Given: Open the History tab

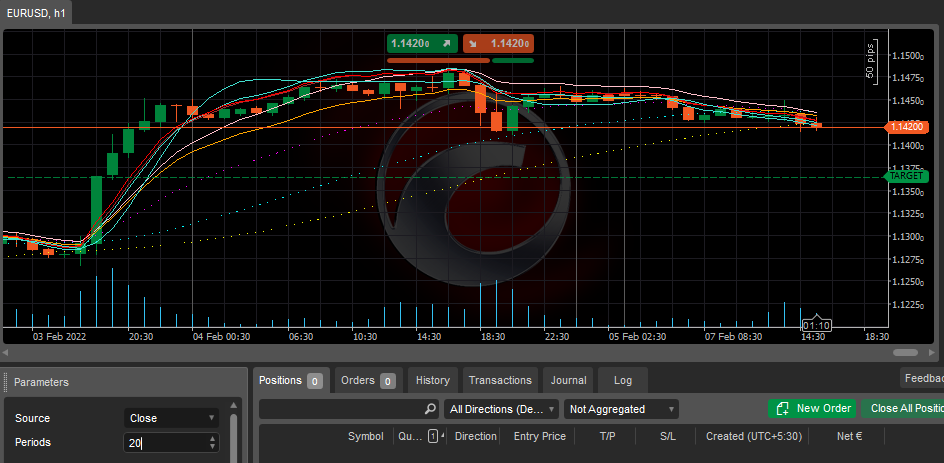Looking at the screenshot, I should point(433,381).
